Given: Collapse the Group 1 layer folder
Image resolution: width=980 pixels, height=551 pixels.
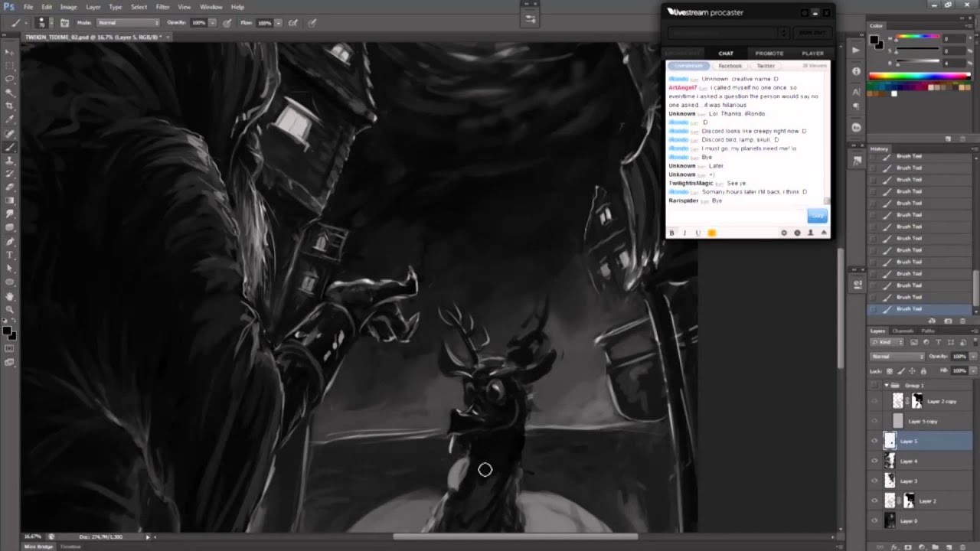Looking at the screenshot, I should [887, 385].
